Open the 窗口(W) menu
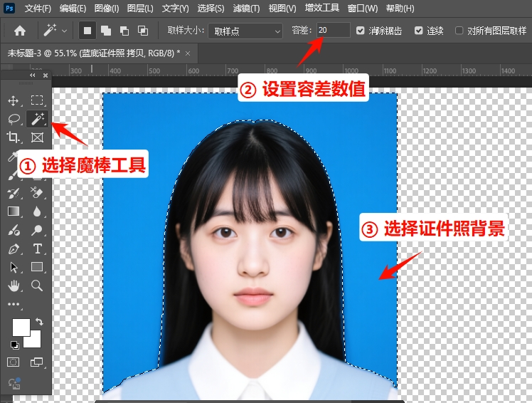 (x=362, y=9)
